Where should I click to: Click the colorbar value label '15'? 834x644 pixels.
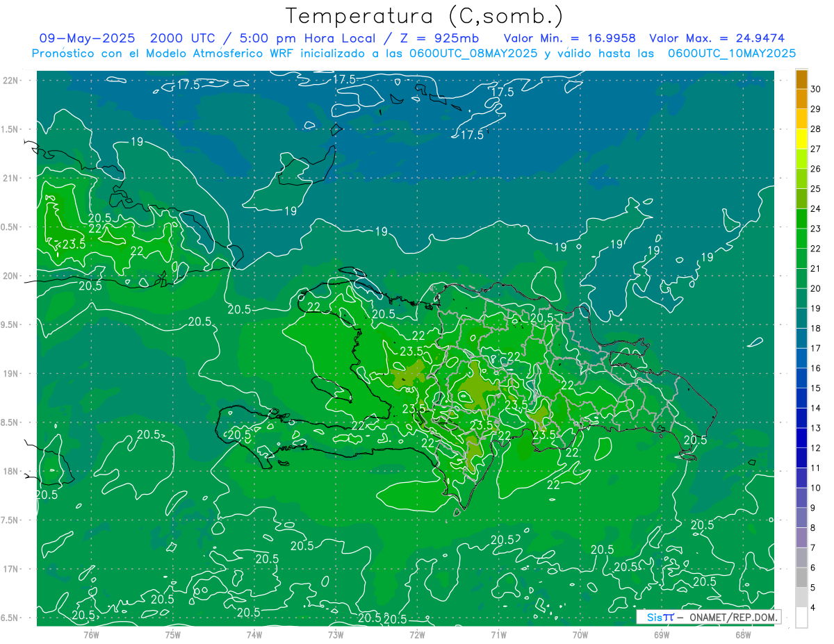[x=815, y=388]
